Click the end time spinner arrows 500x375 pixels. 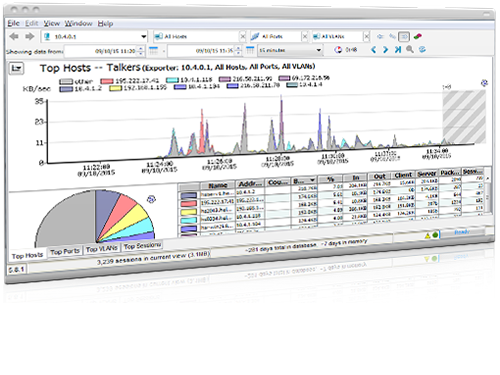[238, 51]
